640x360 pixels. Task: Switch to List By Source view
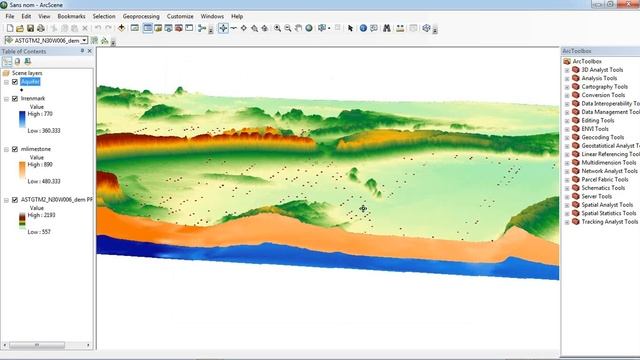coord(17,62)
